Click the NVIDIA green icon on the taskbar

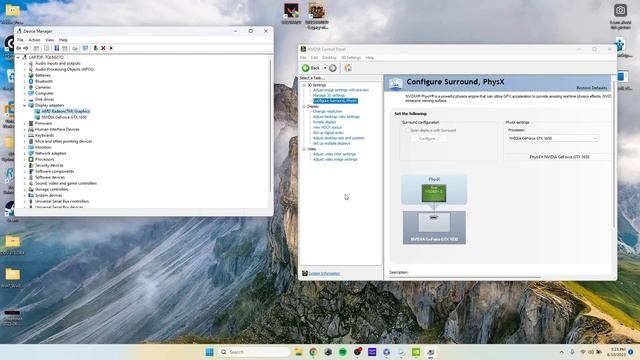coord(416,352)
